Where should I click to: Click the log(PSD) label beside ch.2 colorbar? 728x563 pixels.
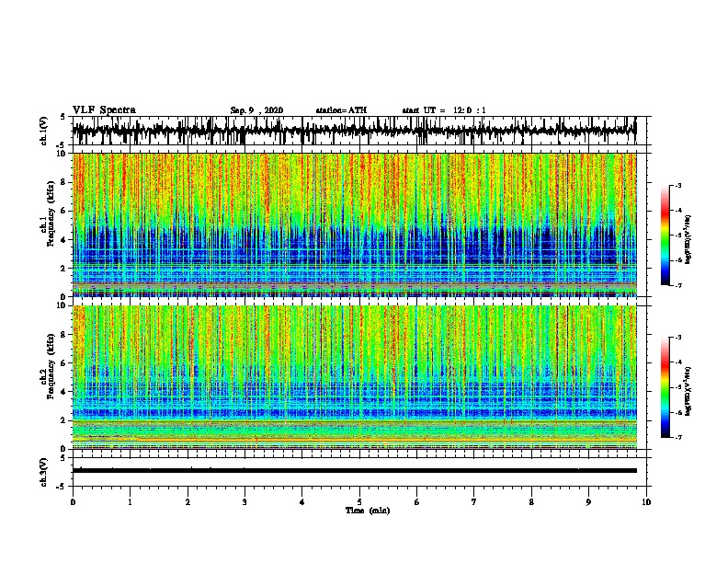[688, 392]
